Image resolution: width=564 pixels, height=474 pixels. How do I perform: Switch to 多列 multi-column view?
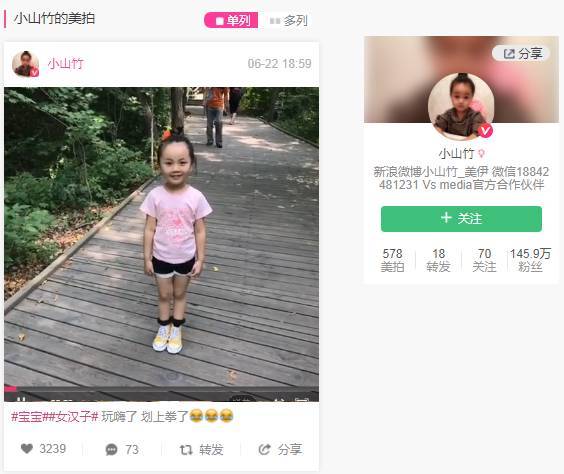[288, 21]
